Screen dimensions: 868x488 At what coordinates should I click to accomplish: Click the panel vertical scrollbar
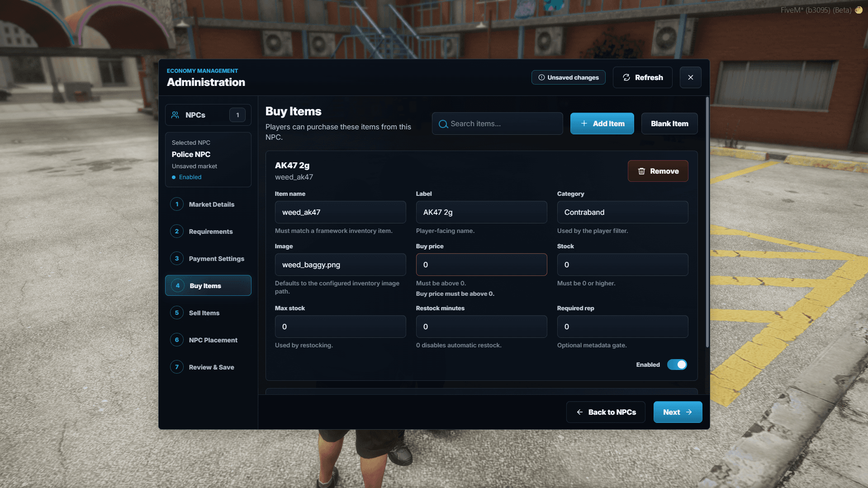tap(707, 222)
